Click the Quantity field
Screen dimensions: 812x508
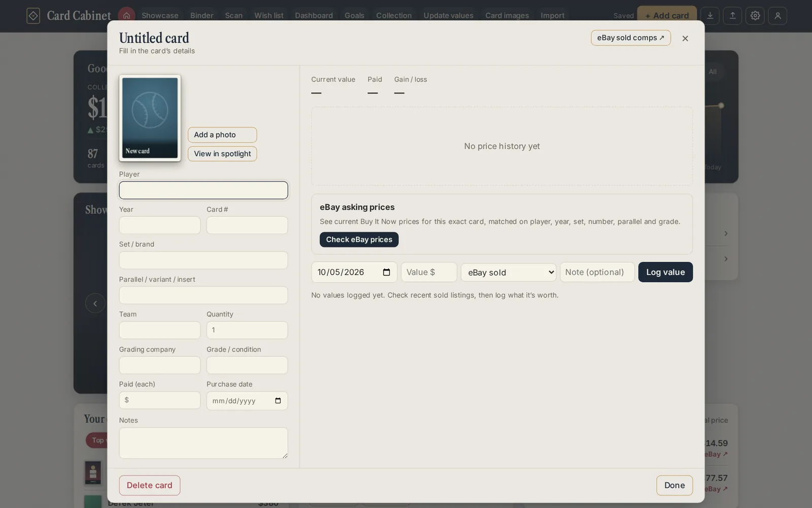point(247,330)
